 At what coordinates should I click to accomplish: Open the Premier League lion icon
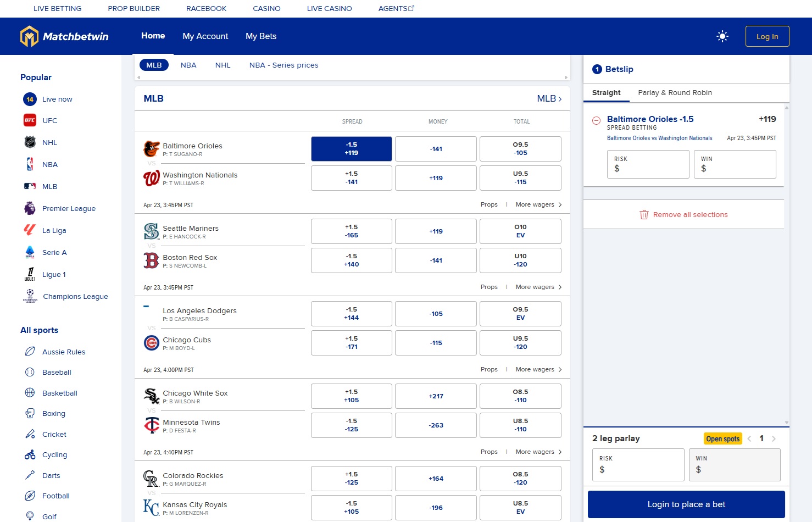[30, 208]
